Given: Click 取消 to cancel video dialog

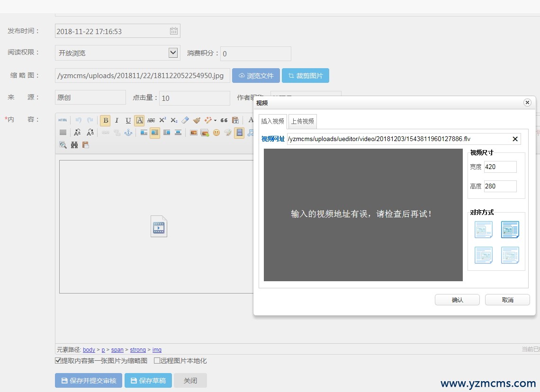Looking at the screenshot, I should click(x=508, y=300).
